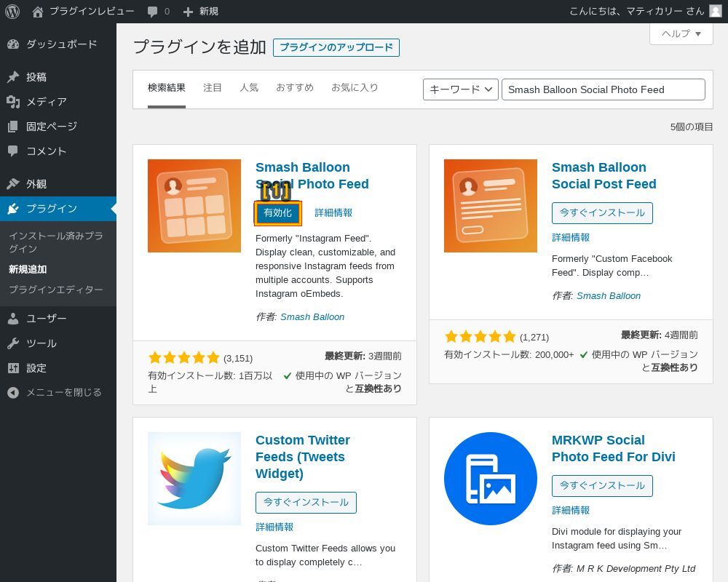Click the MRKWP Social Photo Feed thumbnail

[x=490, y=479]
